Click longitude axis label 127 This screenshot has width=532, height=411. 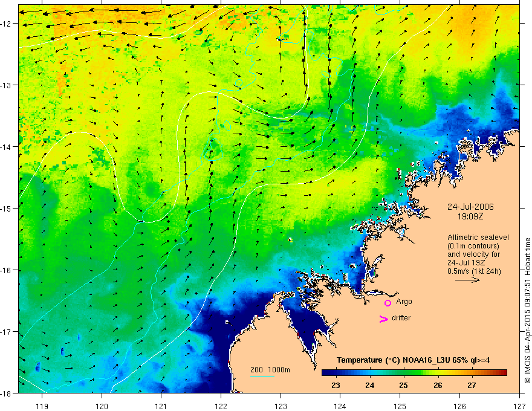click(x=519, y=406)
